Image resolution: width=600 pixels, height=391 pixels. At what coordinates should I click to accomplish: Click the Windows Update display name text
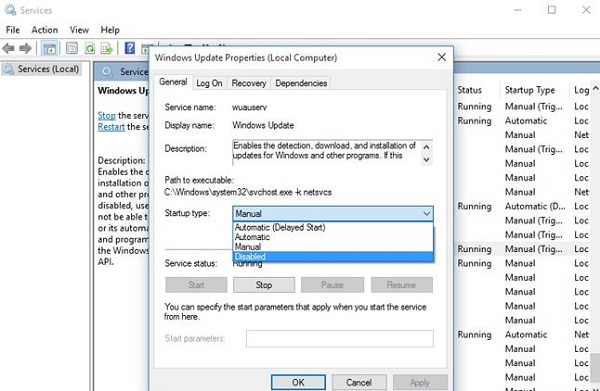tap(263, 125)
